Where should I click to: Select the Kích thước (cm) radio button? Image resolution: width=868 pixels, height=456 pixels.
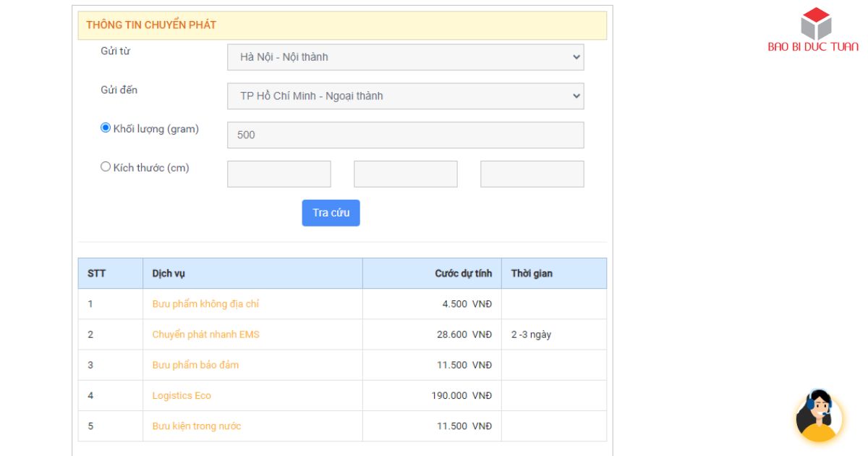(106, 167)
